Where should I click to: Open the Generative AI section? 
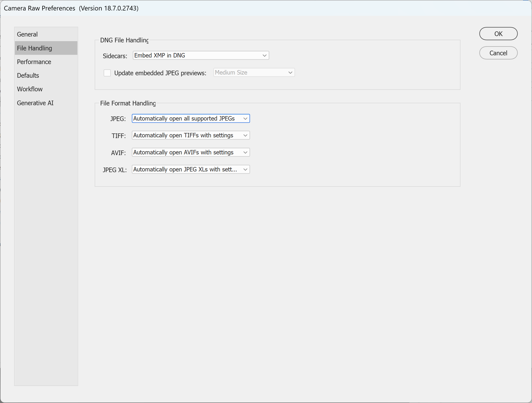[x=46, y=103]
